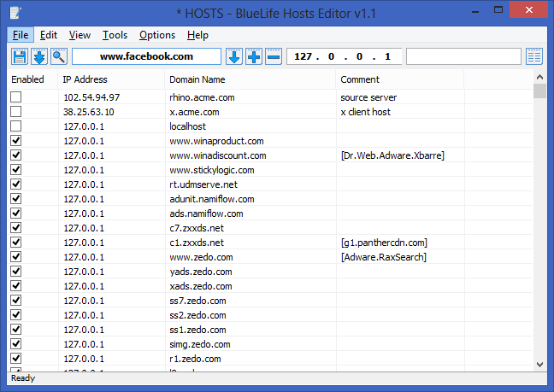Disable the www.zedo.com entry checkbox
Screen dimensions: 554x392
16,257
